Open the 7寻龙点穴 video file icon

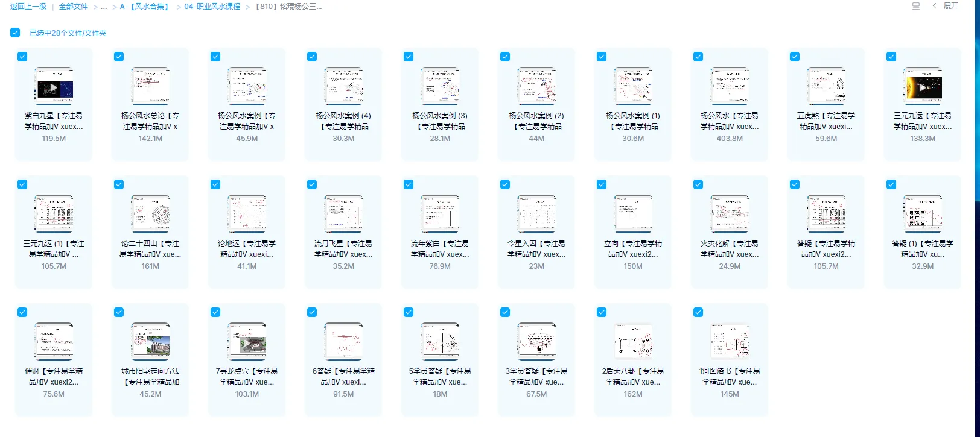tap(247, 342)
